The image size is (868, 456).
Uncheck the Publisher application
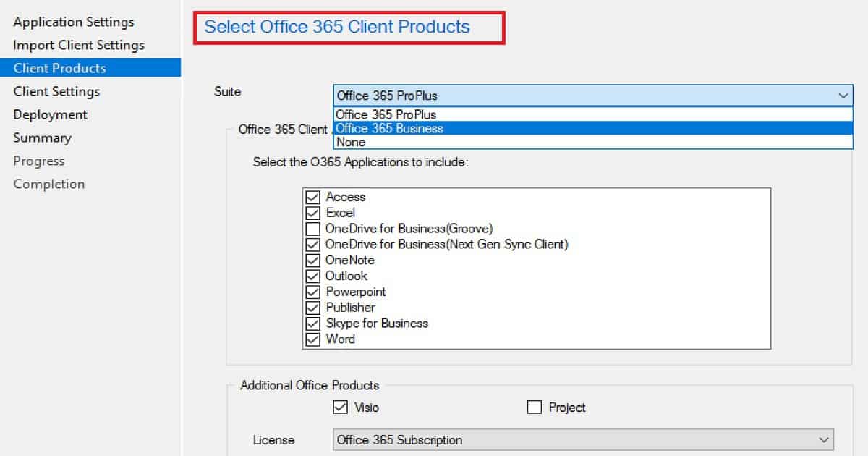(x=313, y=308)
